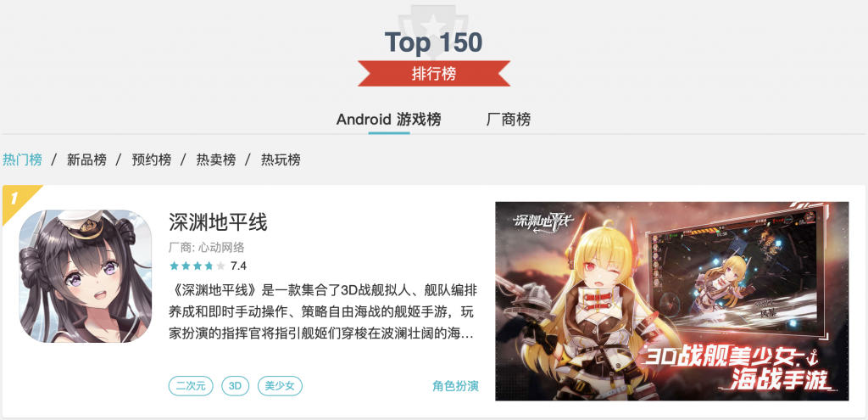Click the 美少女 tag
868x420 pixels.
point(280,386)
